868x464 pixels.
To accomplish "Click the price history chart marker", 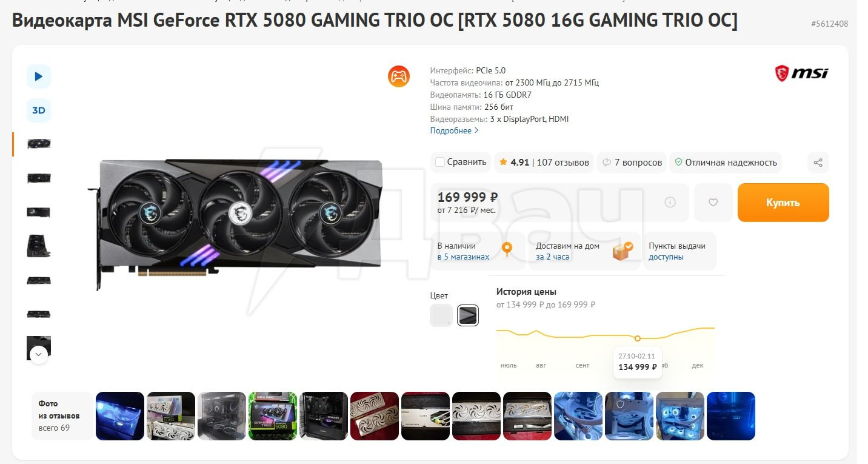I will click(x=638, y=338).
